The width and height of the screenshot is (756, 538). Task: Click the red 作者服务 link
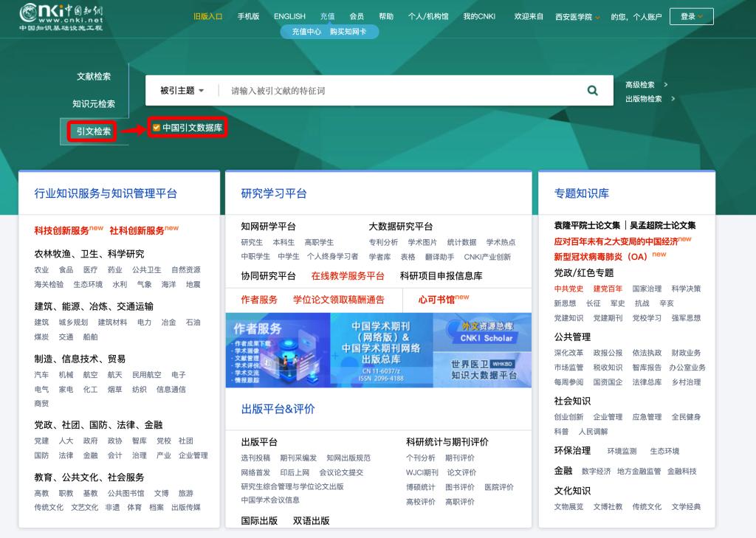click(259, 300)
